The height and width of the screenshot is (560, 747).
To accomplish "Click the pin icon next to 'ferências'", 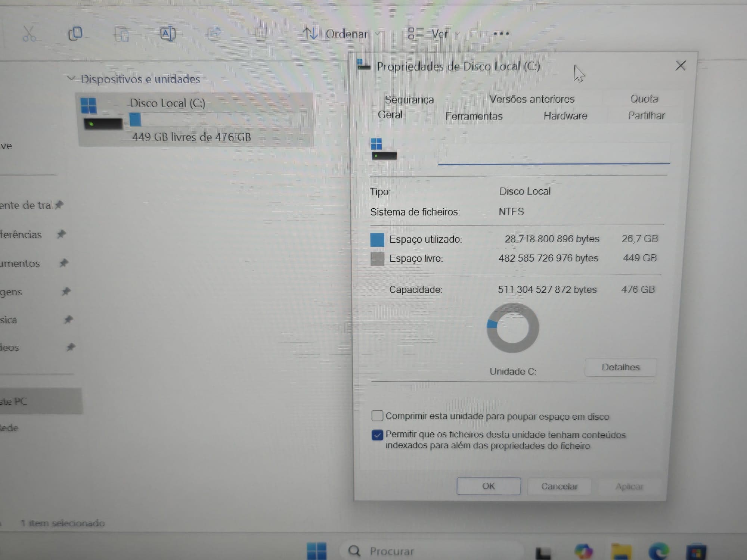I will click(x=61, y=234).
